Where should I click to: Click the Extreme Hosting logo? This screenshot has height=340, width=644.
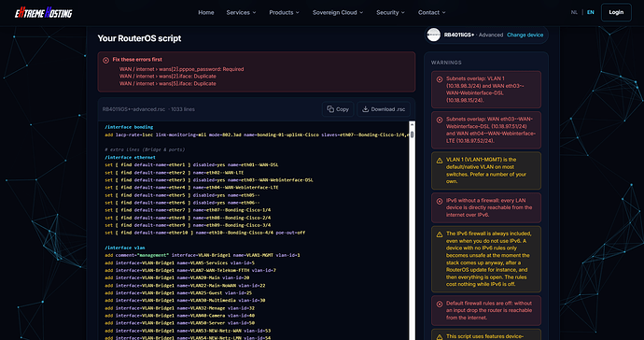pyautogui.click(x=43, y=13)
